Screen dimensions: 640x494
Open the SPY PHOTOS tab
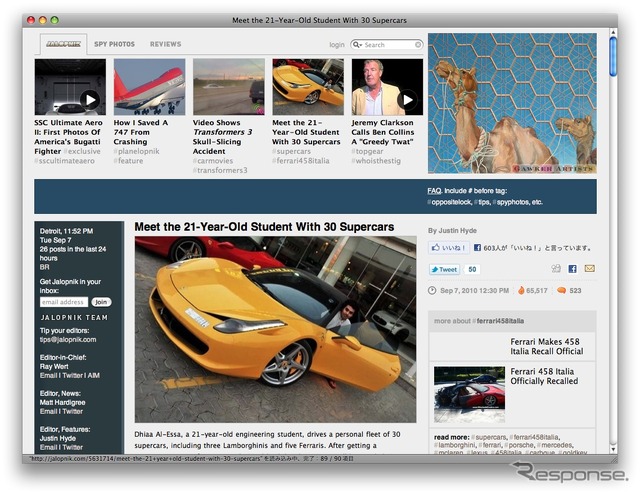point(114,44)
